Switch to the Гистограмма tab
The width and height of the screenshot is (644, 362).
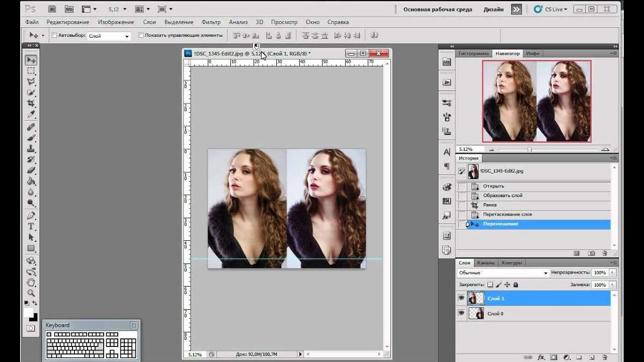(473, 53)
